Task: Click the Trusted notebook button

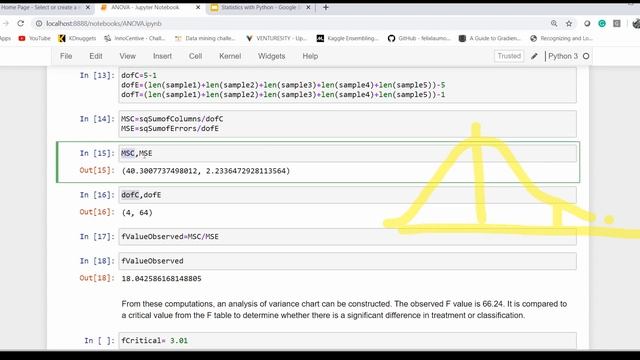Action: 509,56
